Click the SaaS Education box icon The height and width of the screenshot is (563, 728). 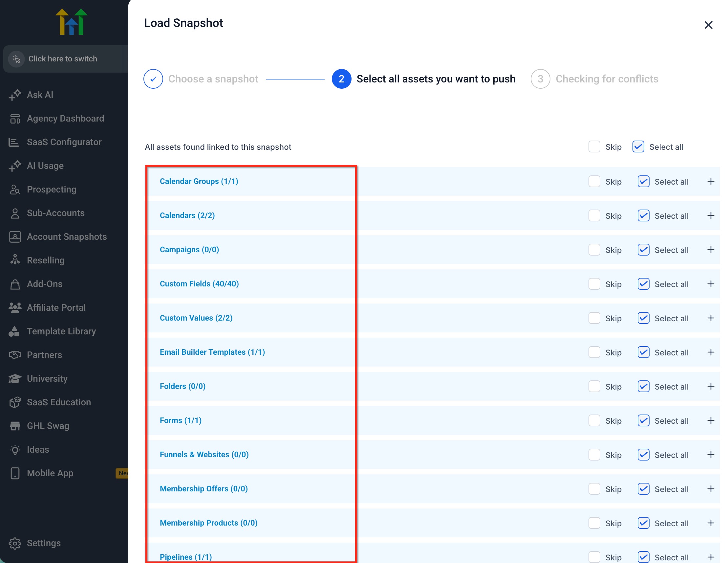(15, 402)
